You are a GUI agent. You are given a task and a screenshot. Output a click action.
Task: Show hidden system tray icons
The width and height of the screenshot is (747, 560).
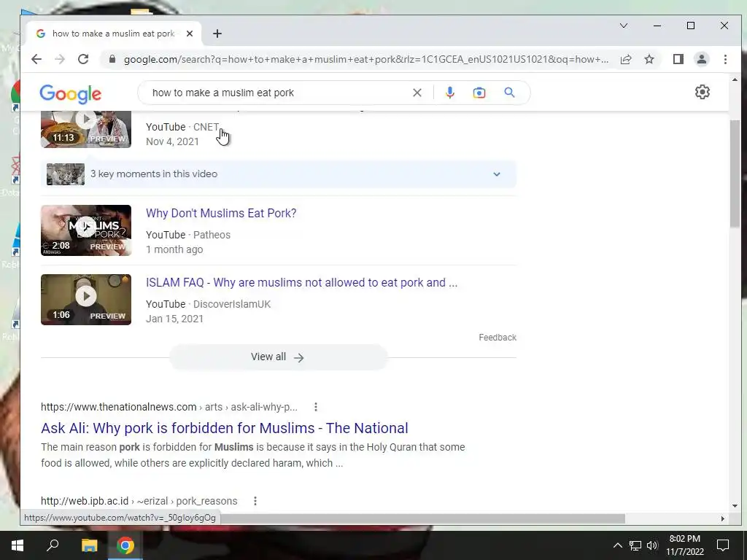click(617, 545)
